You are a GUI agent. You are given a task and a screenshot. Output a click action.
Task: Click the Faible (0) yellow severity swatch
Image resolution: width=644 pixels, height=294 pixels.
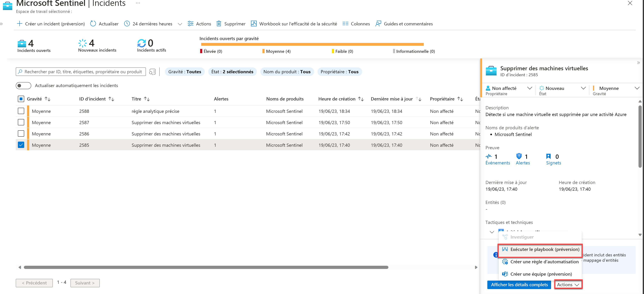tap(333, 51)
